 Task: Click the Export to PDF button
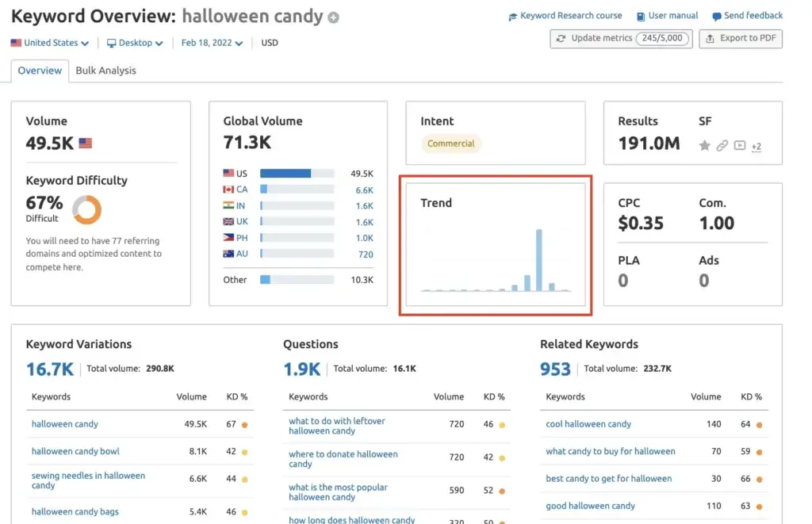[740, 37]
